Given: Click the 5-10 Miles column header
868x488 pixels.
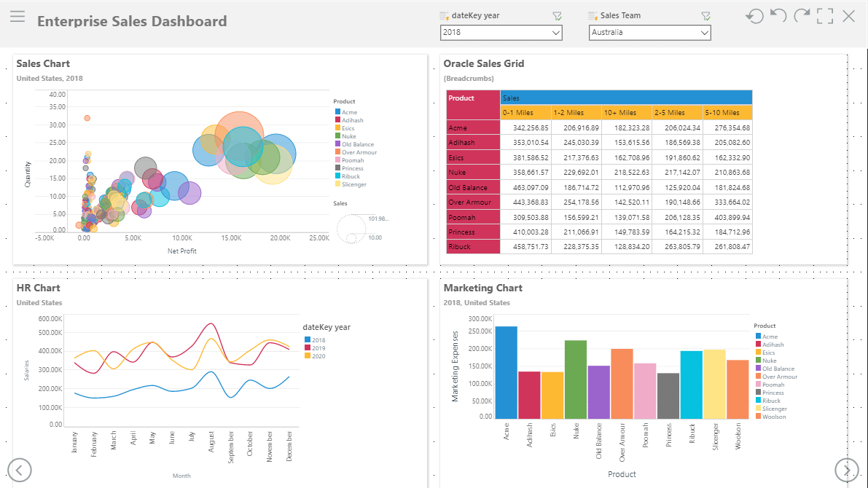Looking at the screenshot, I should pos(727,112).
